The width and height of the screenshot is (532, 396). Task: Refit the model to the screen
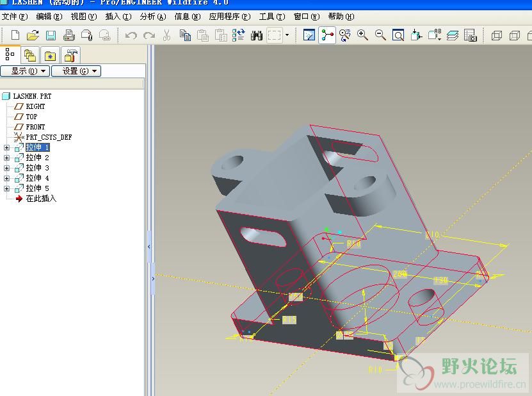pos(398,35)
